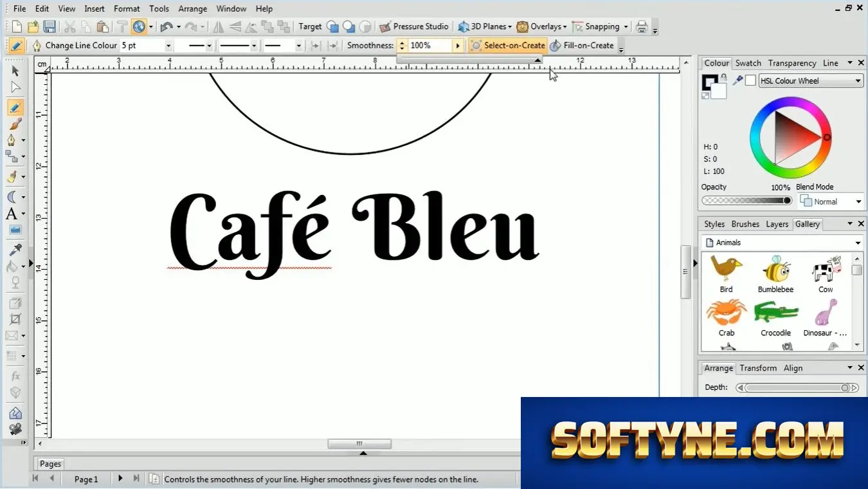The width and height of the screenshot is (868, 489).
Task: Open the Normal blend mode dropdown
Action: (x=831, y=201)
